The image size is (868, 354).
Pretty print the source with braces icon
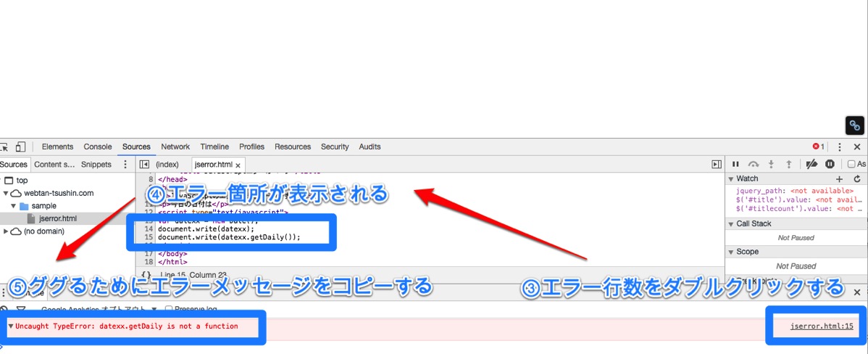click(146, 275)
